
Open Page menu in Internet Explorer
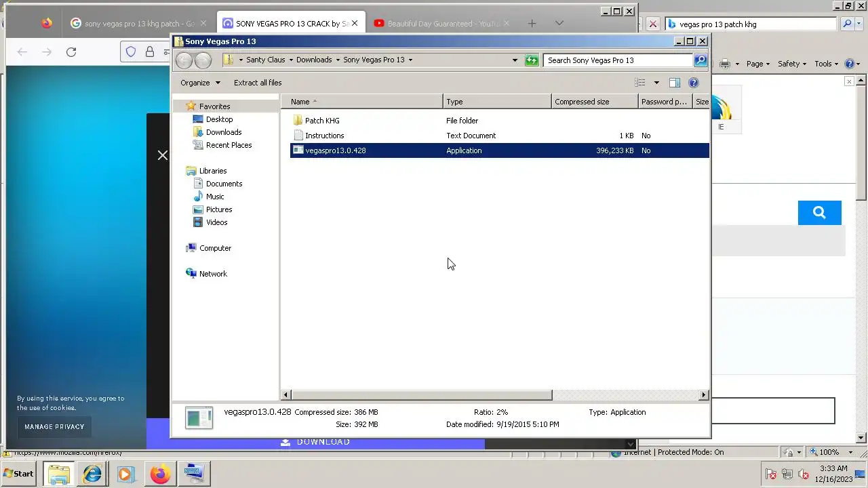tap(758, 64)
